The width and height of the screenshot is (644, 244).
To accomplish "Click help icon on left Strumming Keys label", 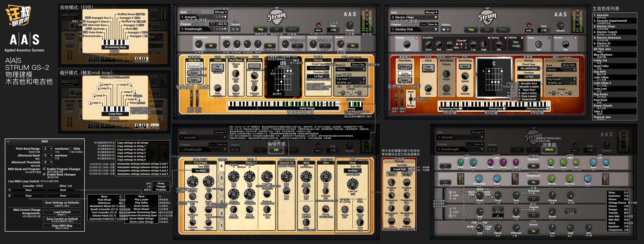I will (461, 109).
